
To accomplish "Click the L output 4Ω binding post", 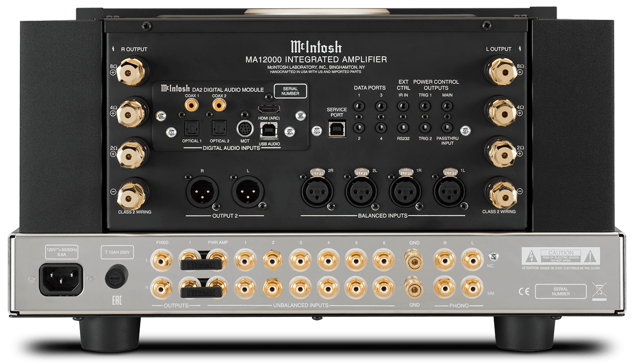I will (x=501, y=112).
